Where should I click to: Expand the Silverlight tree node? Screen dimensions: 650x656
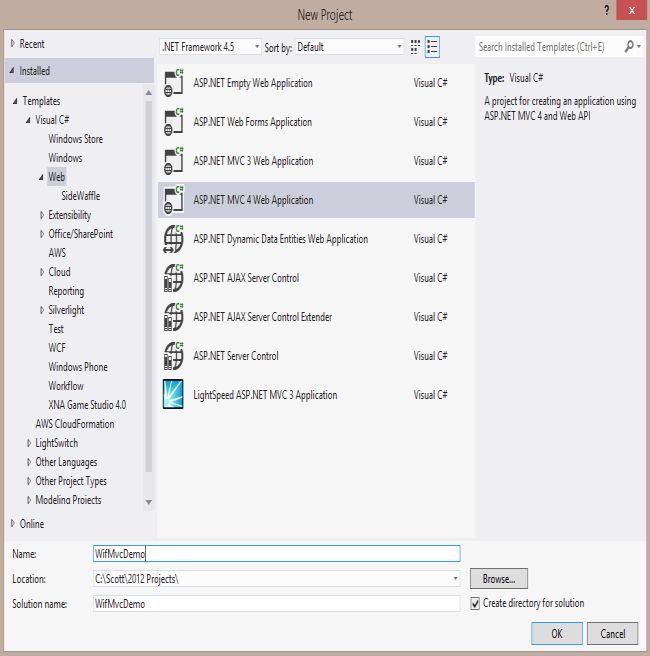point(41,310)
